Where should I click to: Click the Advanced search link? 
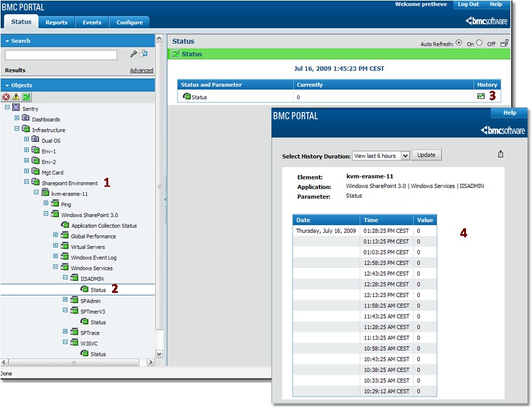[x=141, y=70]
